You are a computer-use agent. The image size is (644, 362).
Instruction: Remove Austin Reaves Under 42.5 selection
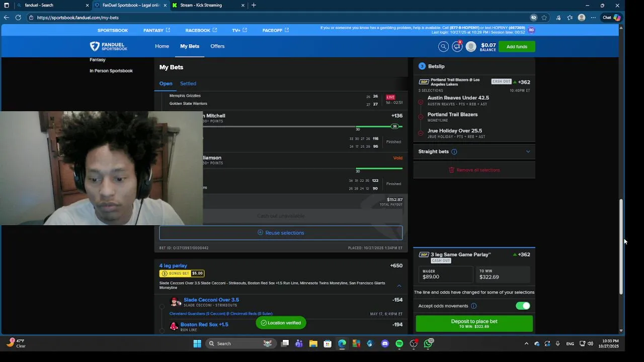pos(421,102)
